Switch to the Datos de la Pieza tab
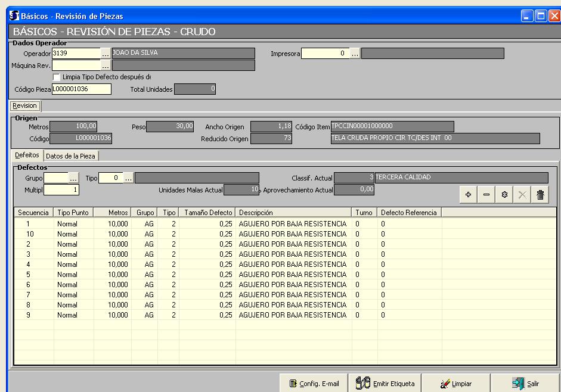This screenshot has width=561, height=392. click(x=71, y=155)
